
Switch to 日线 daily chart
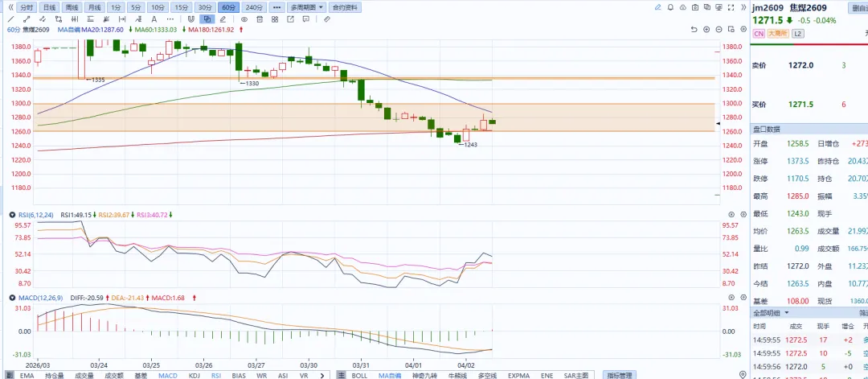click(49, 8)
